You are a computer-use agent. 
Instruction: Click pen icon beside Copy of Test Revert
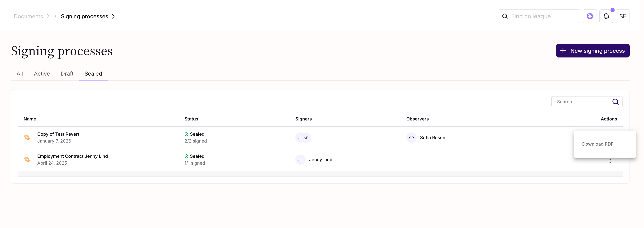[27, 138]
